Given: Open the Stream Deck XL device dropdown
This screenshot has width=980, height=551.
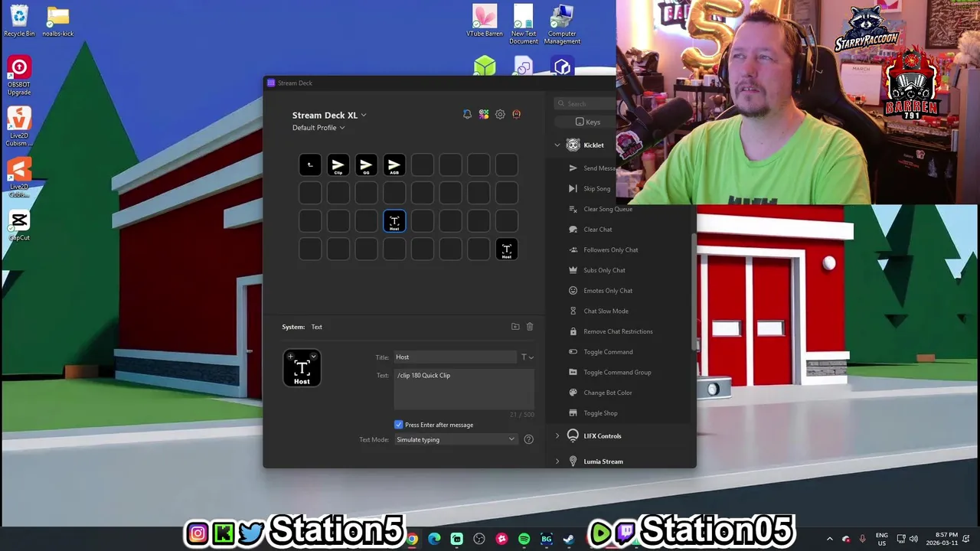Looking at the screenshot, I should tap(329, 115).
